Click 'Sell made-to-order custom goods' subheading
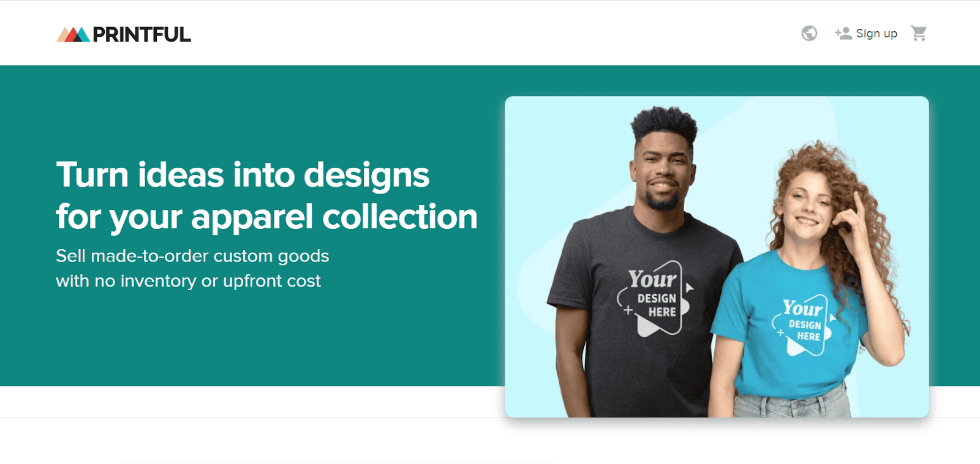 [192, 256]
